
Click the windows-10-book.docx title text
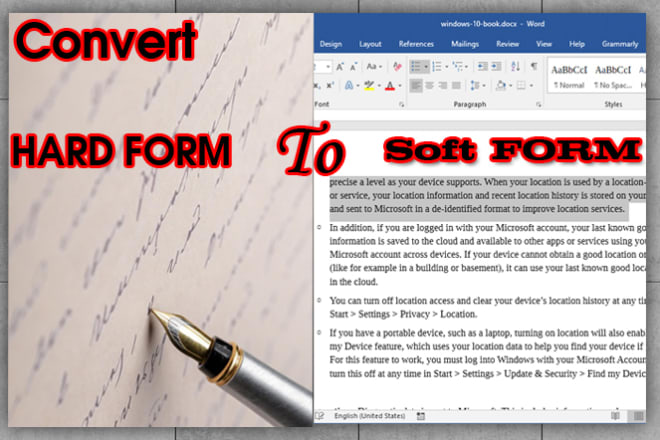tap(478, 24)
